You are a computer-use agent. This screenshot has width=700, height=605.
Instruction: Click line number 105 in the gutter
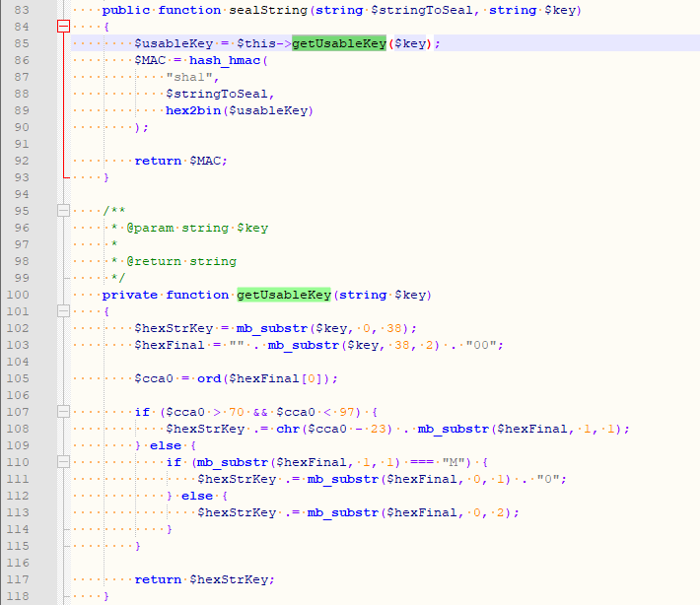pyautogui.click(x=18, y=378)
